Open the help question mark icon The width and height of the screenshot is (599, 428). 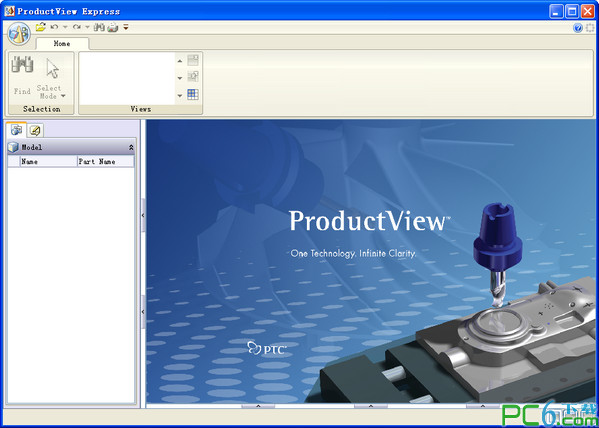(578, 28)
